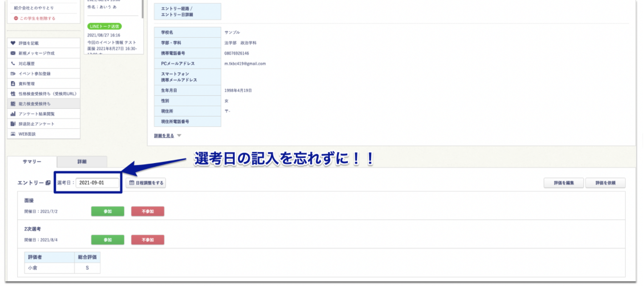Click the 対応履歴 phone icon
Viewport: 644px width, 286px height.
point(12,63)
